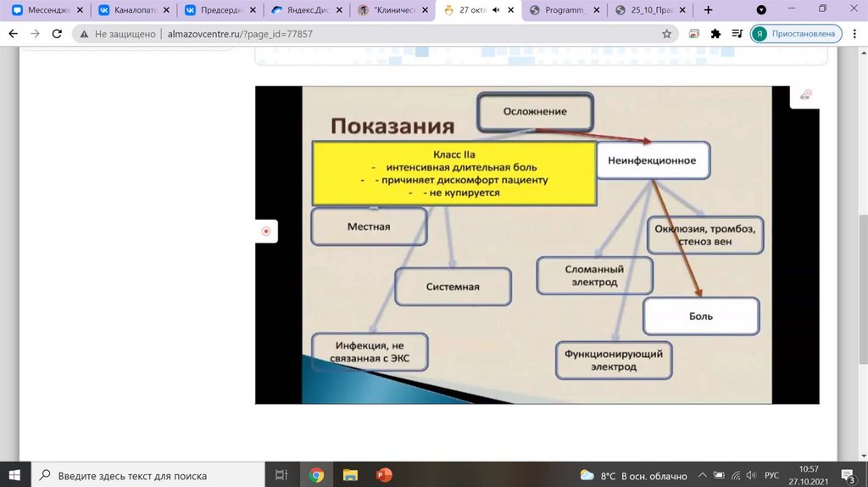This screenshot has width=868, height=487.
Task: Click the page scrollbar thumb
Action: (x=863, y=290)
